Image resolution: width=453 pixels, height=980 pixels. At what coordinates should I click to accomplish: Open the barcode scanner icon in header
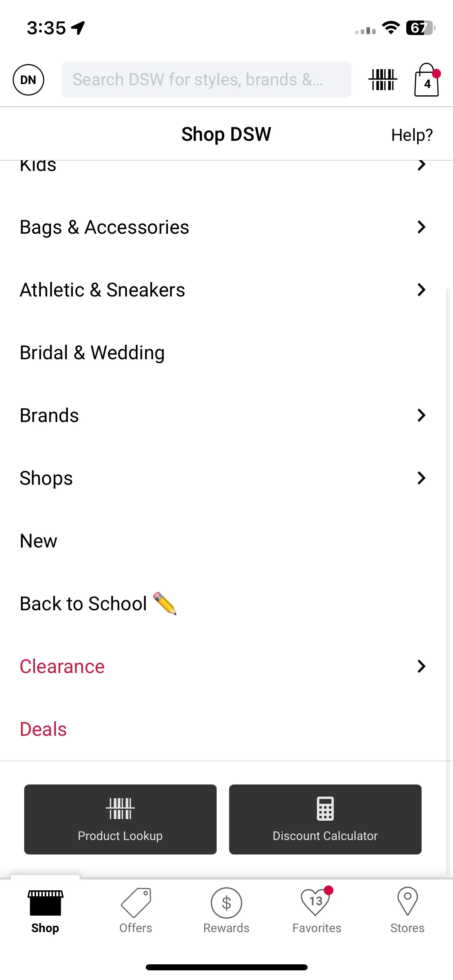pyautogui.click(x=383, y=80)
